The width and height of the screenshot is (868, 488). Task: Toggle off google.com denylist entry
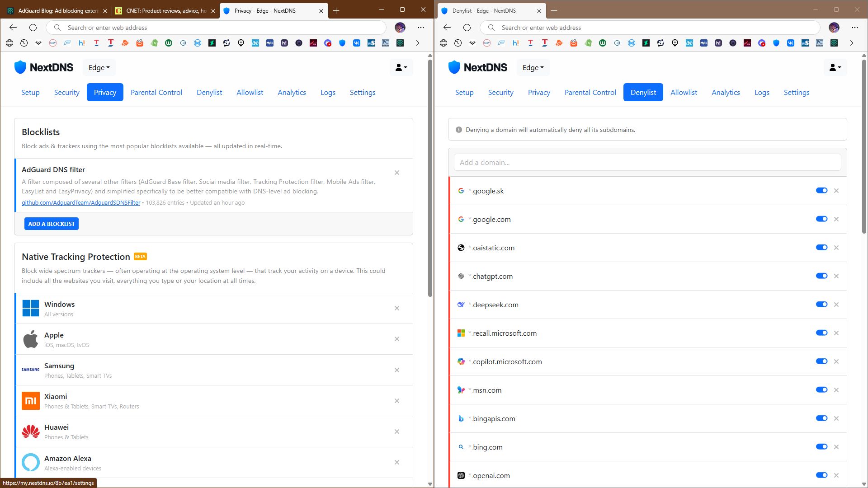coord(821,219)
